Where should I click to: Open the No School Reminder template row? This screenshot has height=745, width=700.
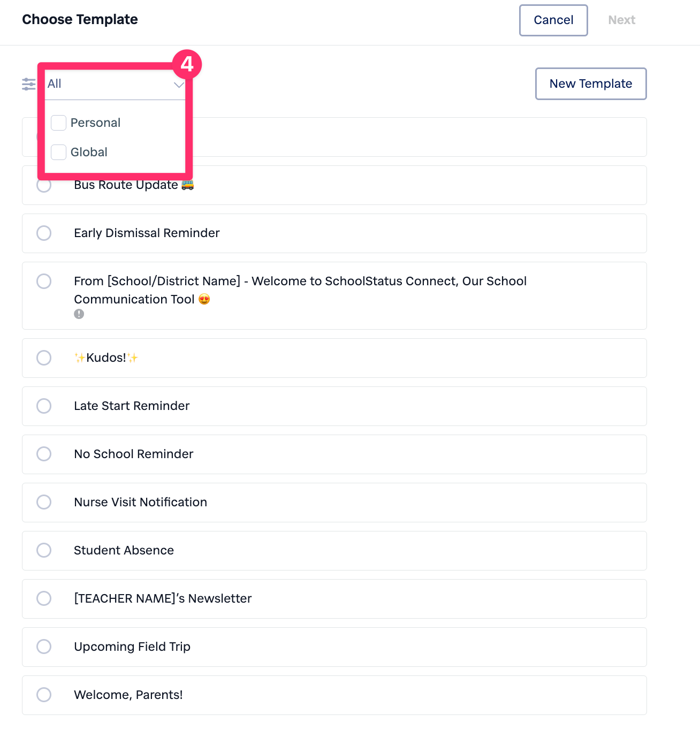tap(334, 454)
